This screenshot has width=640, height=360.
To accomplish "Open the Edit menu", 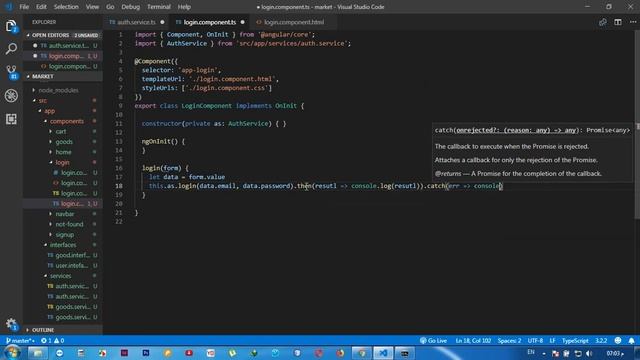I will (41, 7).
